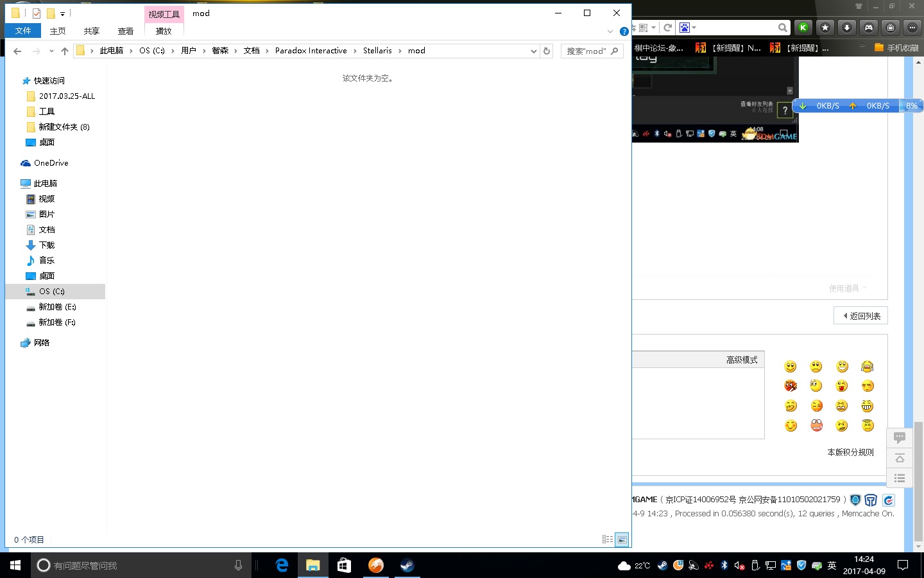This screenshot has width=924, height=578.
Task: Open 新建文件夹 (8) in the navigation pane
Action: tap(64, 127)
